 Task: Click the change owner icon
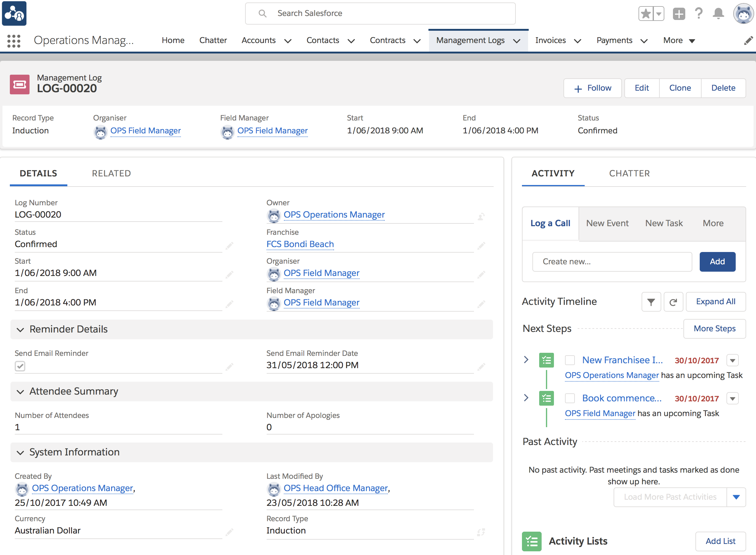(481, 217)
